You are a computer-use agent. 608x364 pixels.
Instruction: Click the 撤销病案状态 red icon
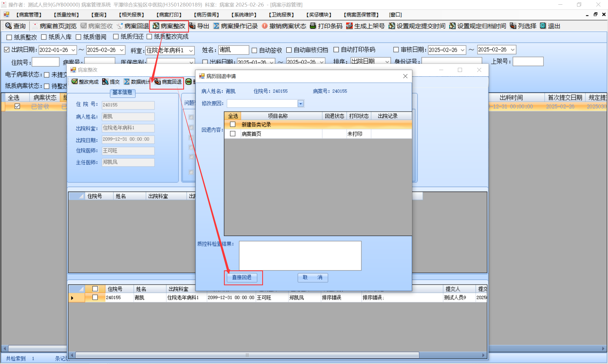click(264, 26)
